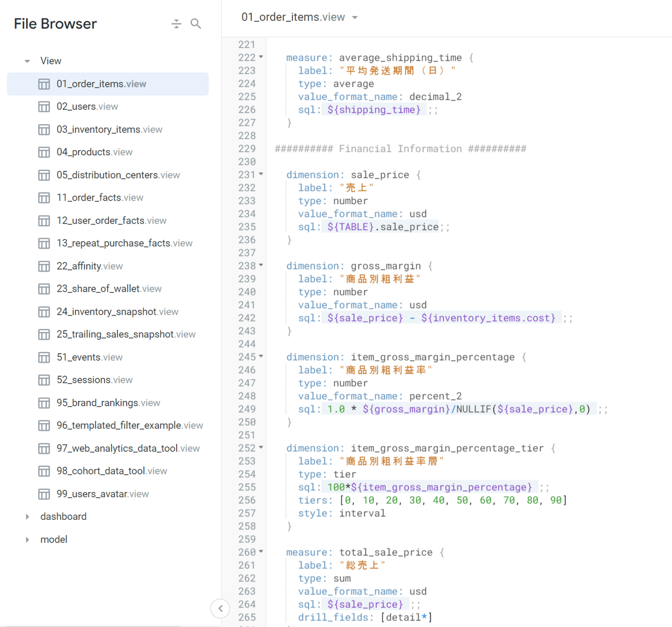Click the view icon beside 01_order_items.view

click(x=44, y=84)
